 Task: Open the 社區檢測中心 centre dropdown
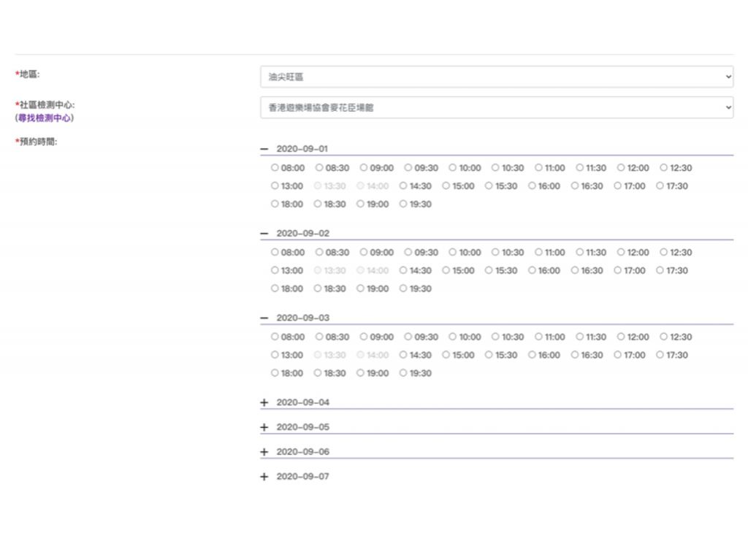[x=496, y=107]
